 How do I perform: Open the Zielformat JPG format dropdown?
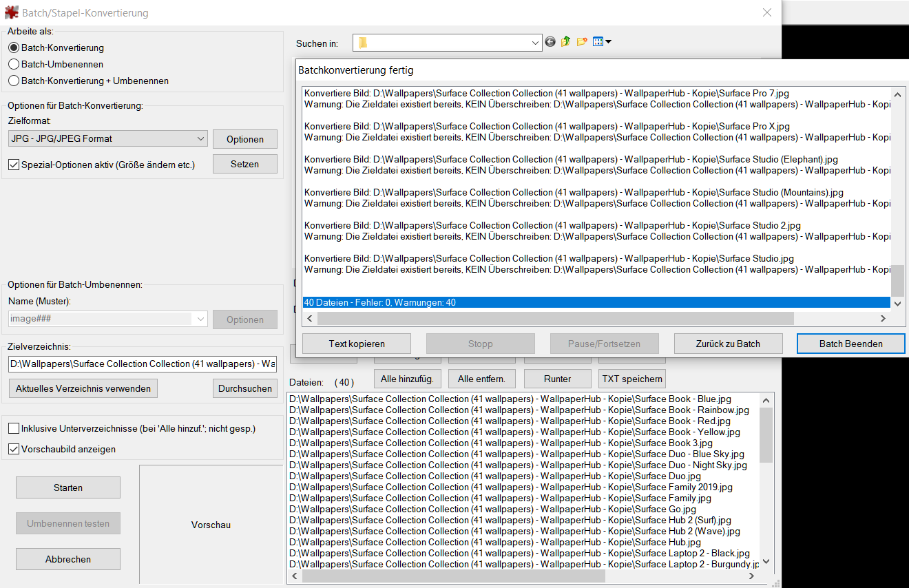click(108, 138)
